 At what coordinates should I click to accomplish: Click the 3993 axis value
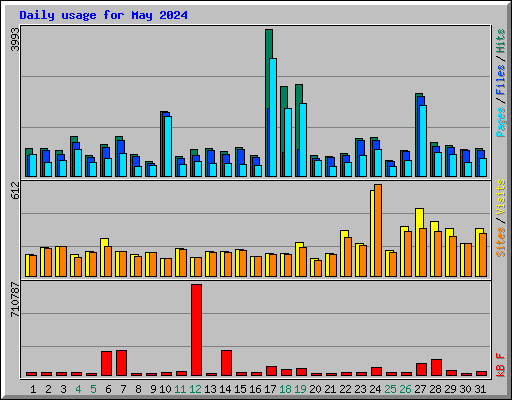15,40
